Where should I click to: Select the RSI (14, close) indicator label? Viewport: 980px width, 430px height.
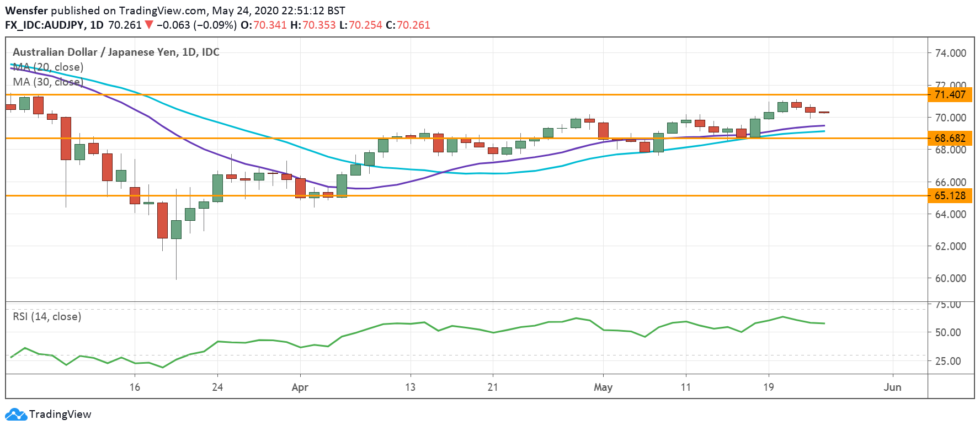pos(47,316)
